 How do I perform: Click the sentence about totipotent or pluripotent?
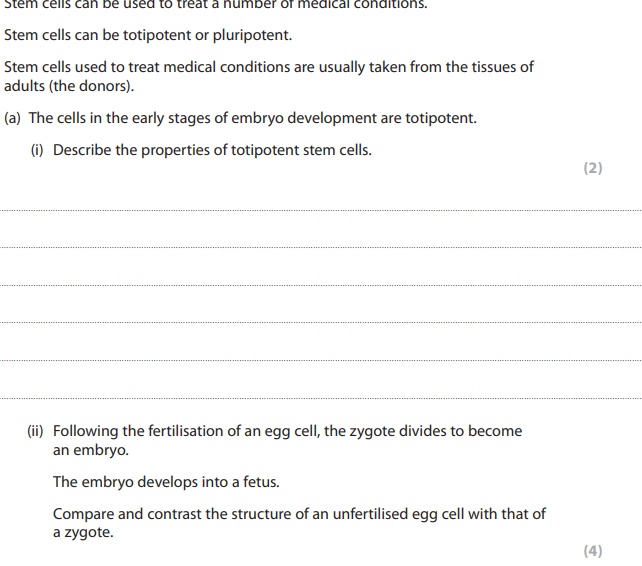(x=148, y=35)
